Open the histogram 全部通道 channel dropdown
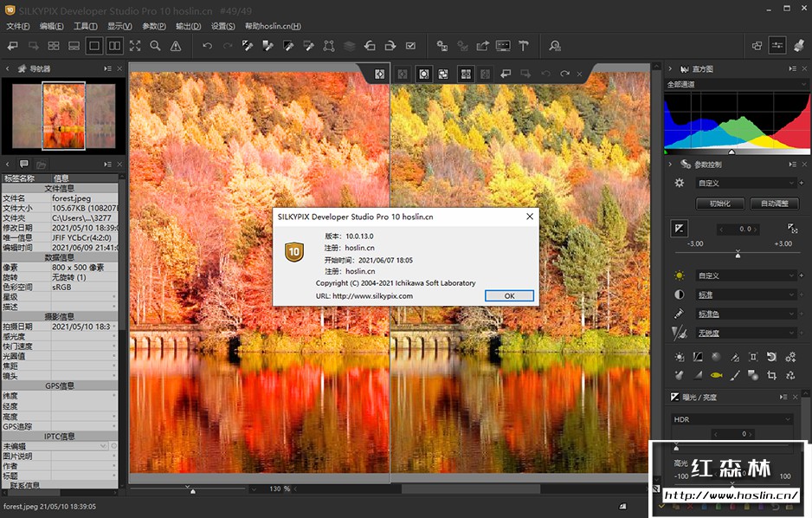Viewport: 812px width, 518px height. tap(737, 84)
